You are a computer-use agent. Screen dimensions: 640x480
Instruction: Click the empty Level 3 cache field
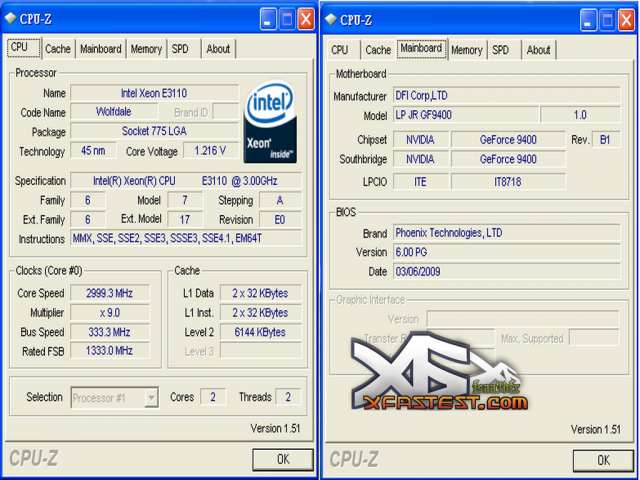(x=261, y=351)
